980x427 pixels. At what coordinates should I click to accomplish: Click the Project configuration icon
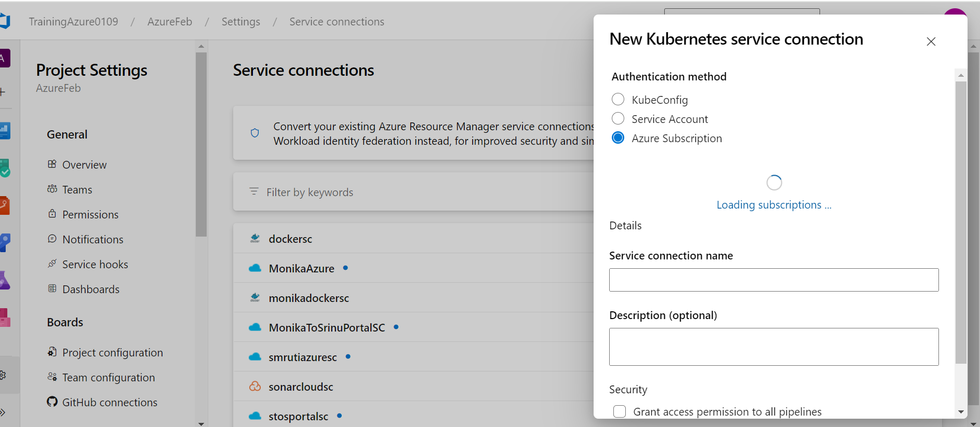pyautogui.click(x=52, y=352)
